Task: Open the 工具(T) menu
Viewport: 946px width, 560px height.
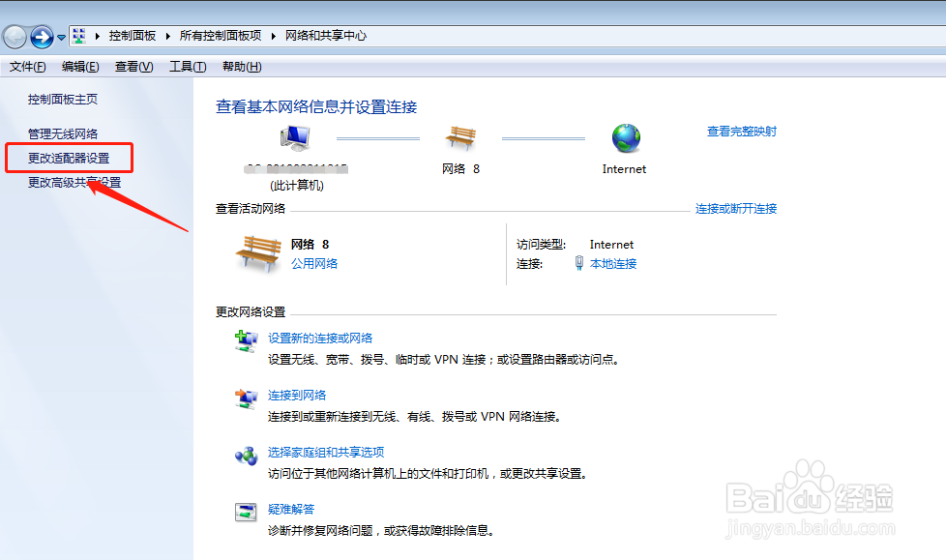Action: [x=187, y=66]
